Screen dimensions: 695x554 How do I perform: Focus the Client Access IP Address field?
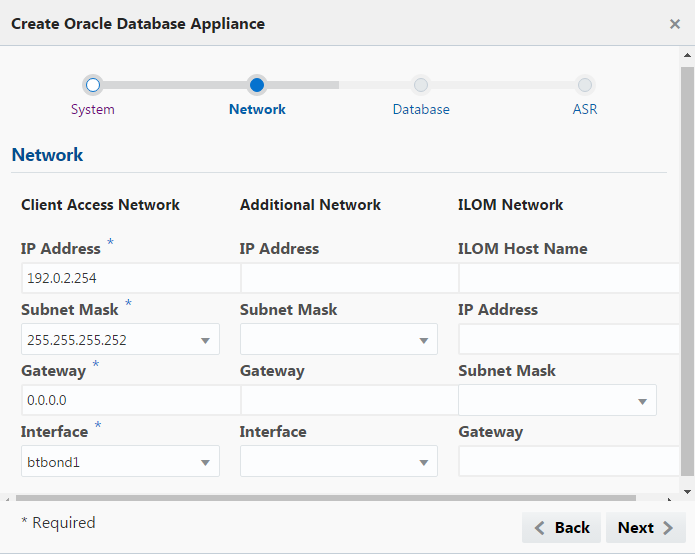click(130, 279)
